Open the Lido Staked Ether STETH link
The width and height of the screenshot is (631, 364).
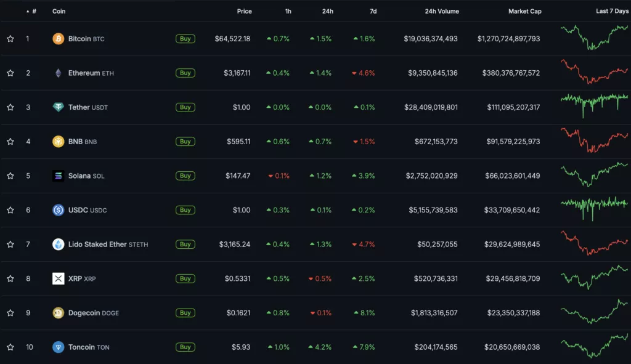tap(108, 244)
